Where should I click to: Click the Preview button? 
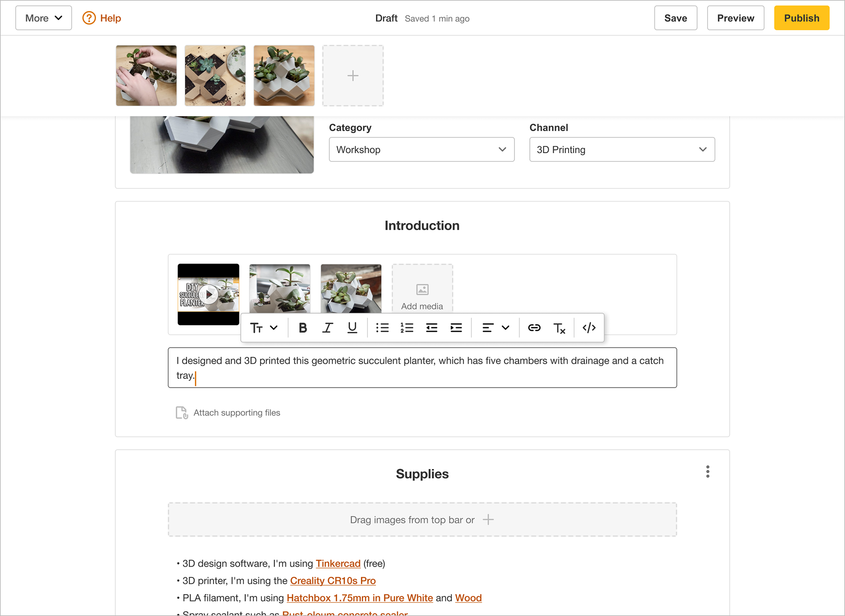(735, 18)
